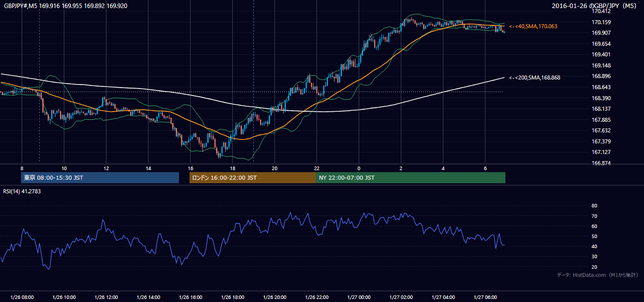Click the RSI level 70 axis label
This screenshot has height=302, width=644.
pos(594,216)
